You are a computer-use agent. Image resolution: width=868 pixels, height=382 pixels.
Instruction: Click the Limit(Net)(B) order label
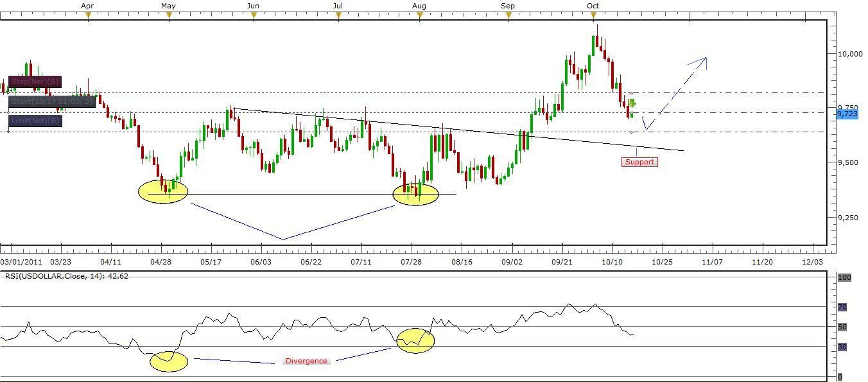[34, 121]
